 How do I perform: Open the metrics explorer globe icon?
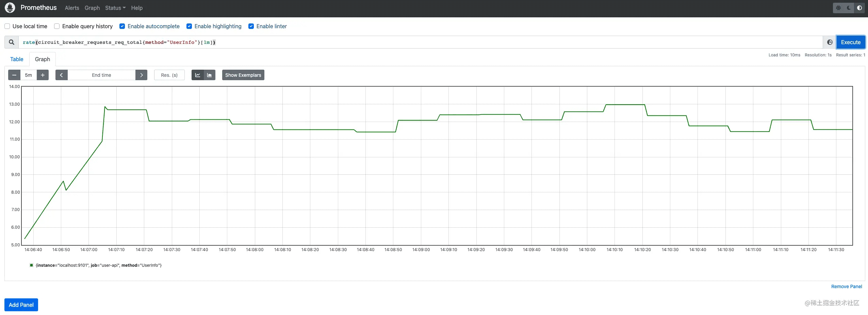[830, 42]
